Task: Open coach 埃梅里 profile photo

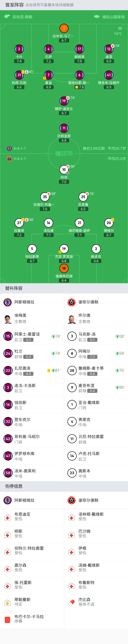Action: pos(8,319)
